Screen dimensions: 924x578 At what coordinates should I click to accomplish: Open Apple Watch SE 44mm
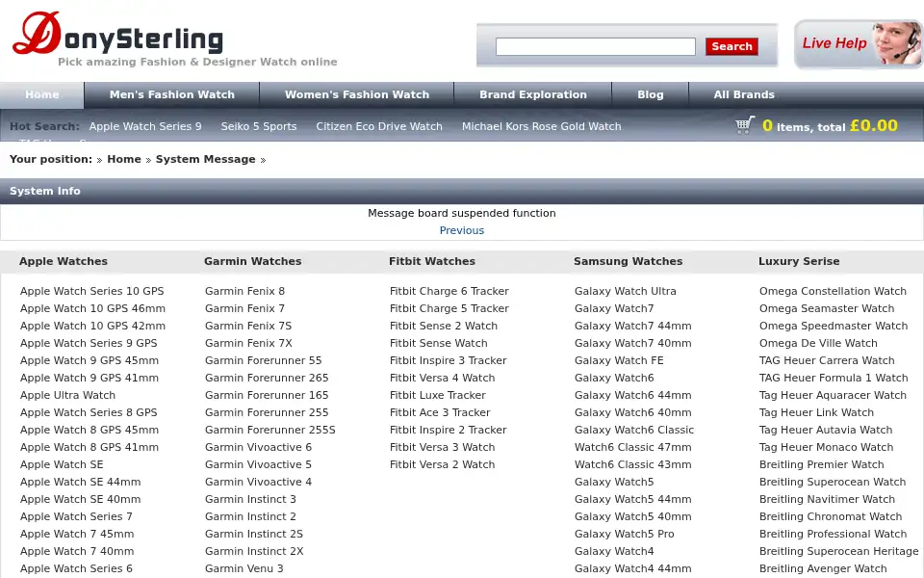point(80,482)
